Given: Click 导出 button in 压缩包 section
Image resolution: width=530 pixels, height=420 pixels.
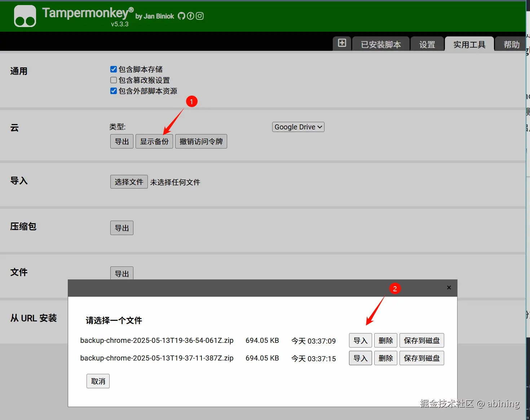Looking at the screenshot, I should (x=122, y=228).
